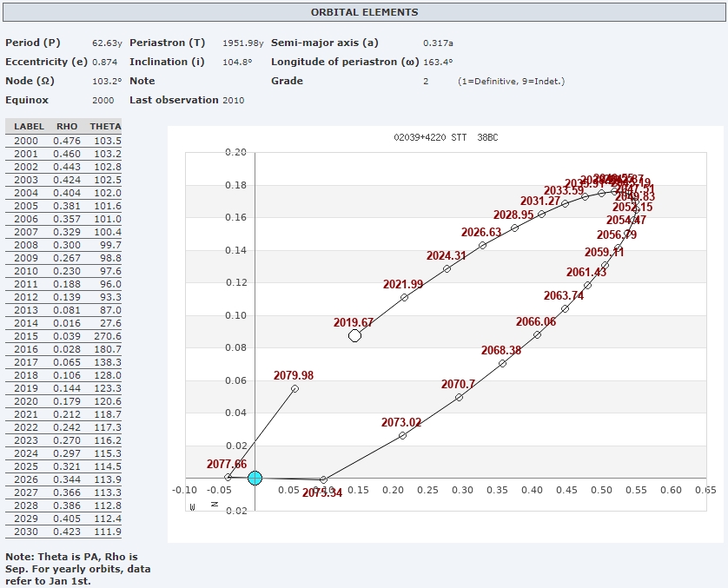This screenshot has height=588, width=728.
Task: Click the 2070.7 orbit point marker
Action: [x=459, y=397]
